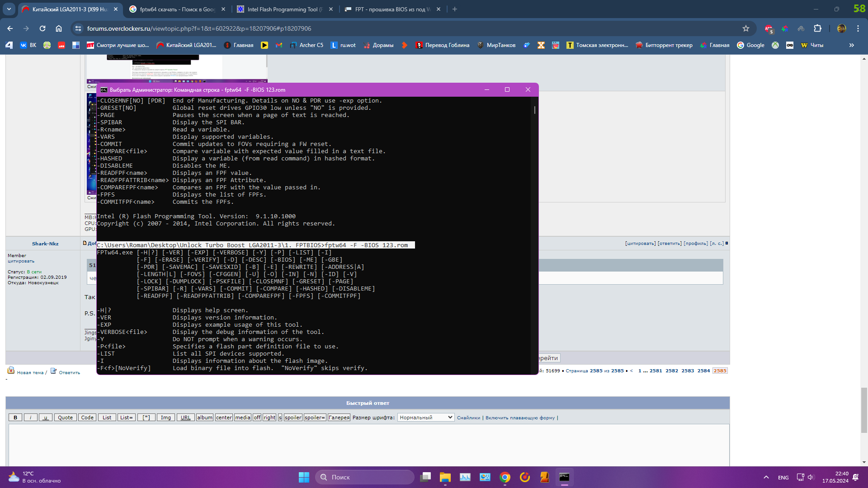
Task: Bookmark this page with star icon
Action: click(746, 28)
